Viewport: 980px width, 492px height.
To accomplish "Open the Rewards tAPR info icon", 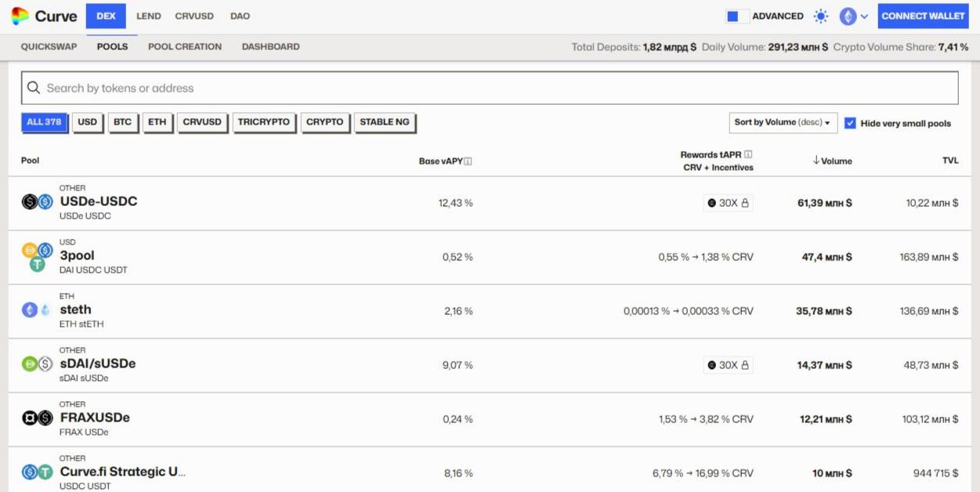I will click(x=749, y=154).
